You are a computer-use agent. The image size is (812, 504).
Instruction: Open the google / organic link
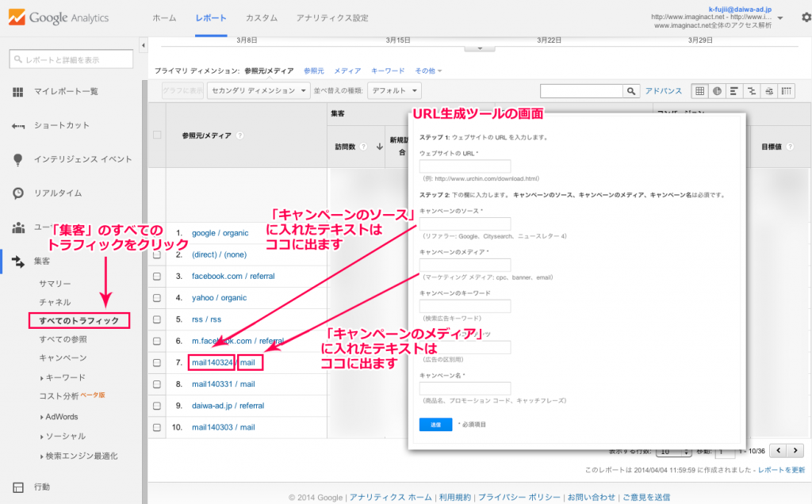pyautogui.click(x=220, y=233)
